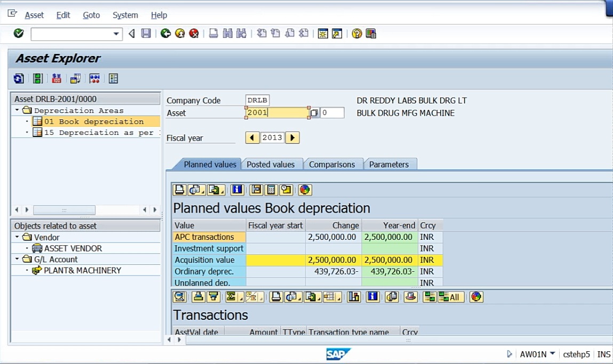
Task: Click the Display depreciation calc red icon
Action: (57, 78)
